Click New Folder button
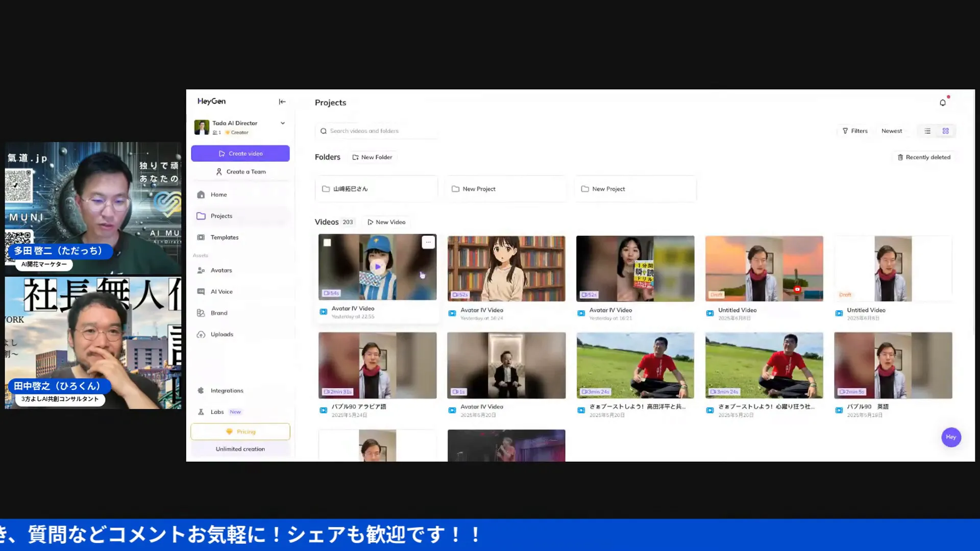Screen dimensions: 980x551 click(372, 157)
